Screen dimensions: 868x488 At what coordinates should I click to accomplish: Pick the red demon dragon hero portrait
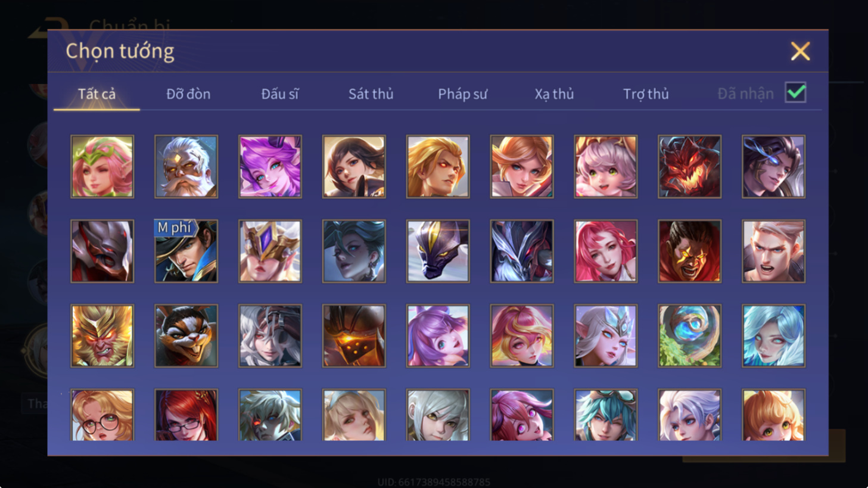coord(689,166)
